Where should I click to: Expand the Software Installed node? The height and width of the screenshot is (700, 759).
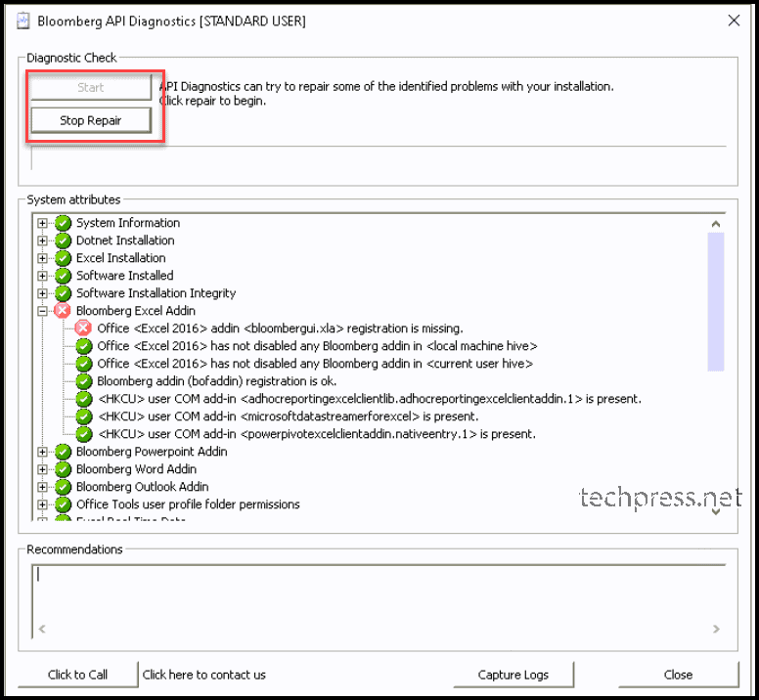pos(43,276)
